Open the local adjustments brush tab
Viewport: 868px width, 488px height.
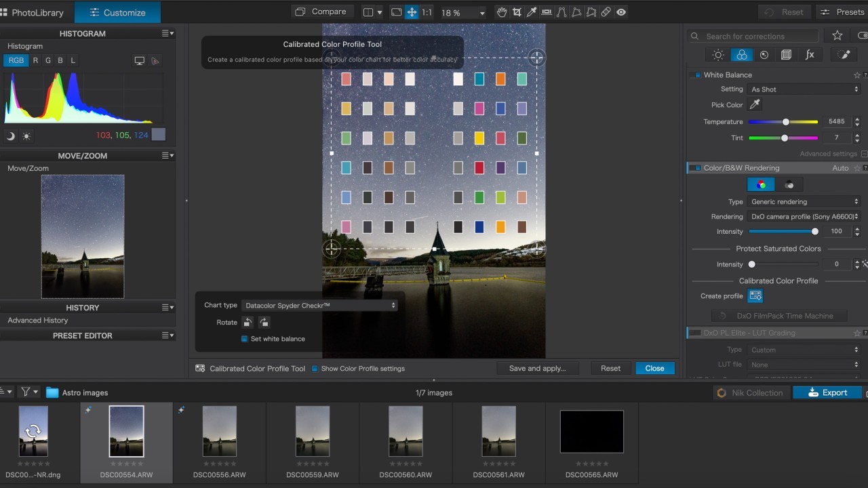844,55
